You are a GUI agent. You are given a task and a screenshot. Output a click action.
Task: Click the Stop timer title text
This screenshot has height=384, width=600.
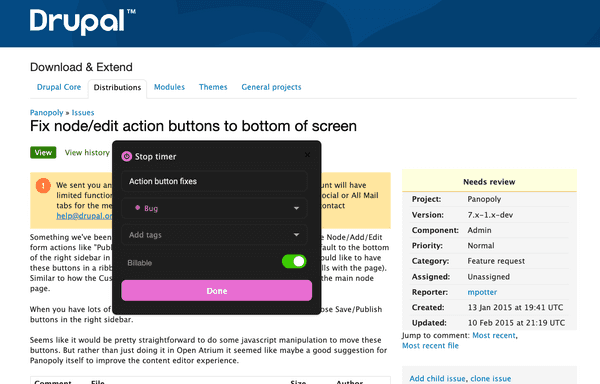pos(155,156)
